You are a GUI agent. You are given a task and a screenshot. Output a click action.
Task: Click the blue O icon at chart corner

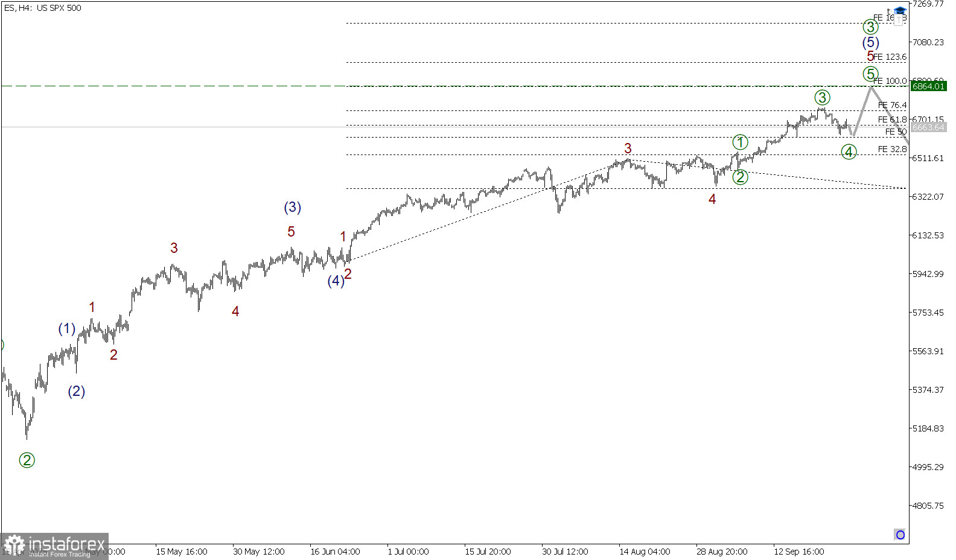point(900,535)
